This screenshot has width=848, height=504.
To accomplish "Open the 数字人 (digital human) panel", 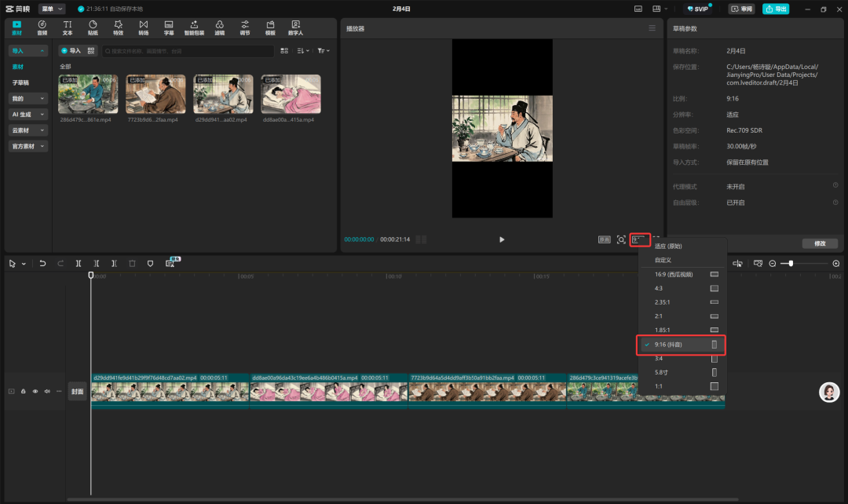I will [295, 28].
